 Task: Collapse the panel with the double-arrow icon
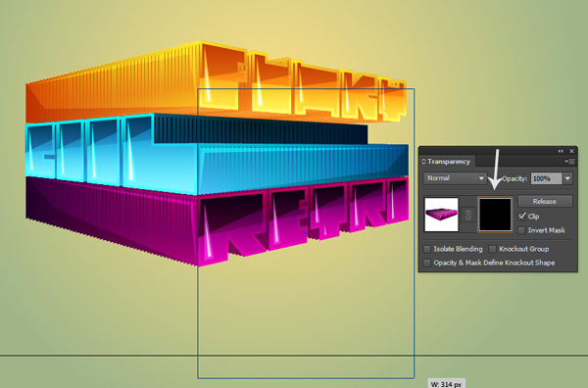pos(561,151)
